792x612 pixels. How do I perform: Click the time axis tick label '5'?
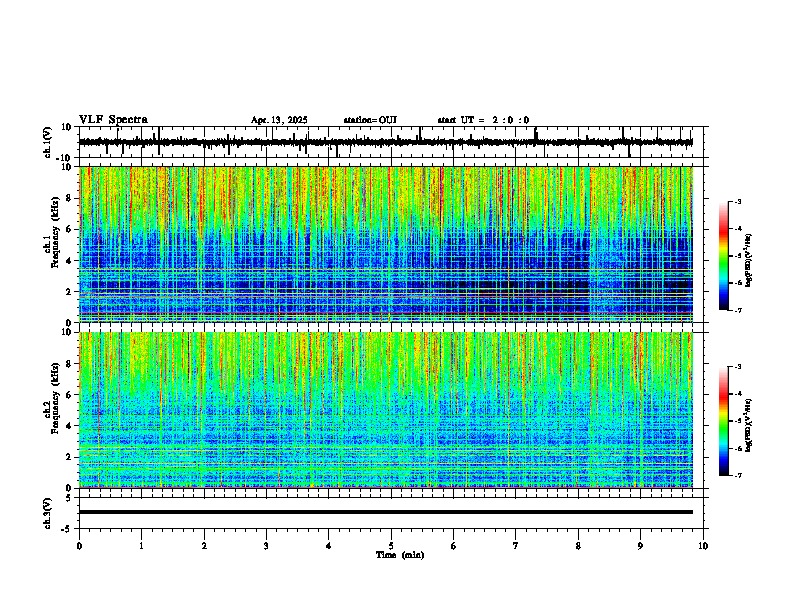pos(391,546)
